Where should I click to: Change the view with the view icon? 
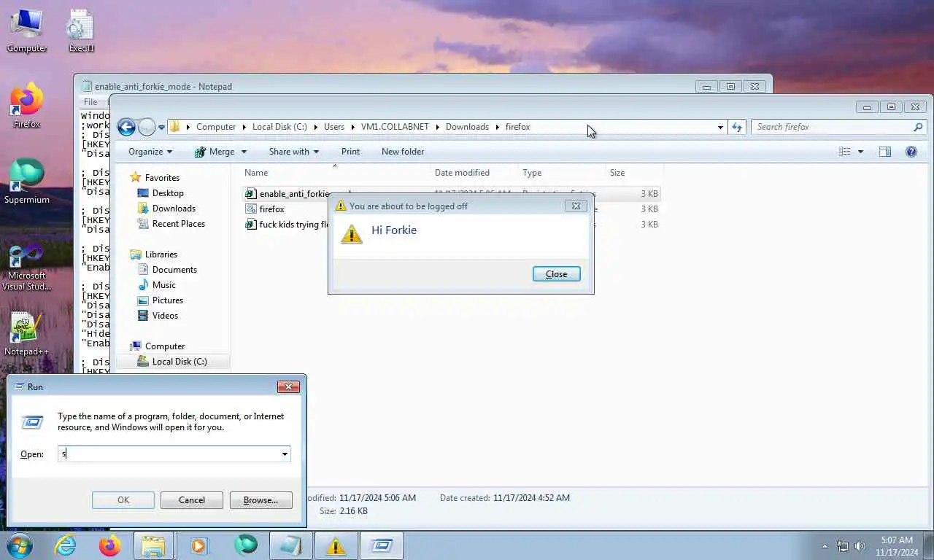(x=845, y=152)
